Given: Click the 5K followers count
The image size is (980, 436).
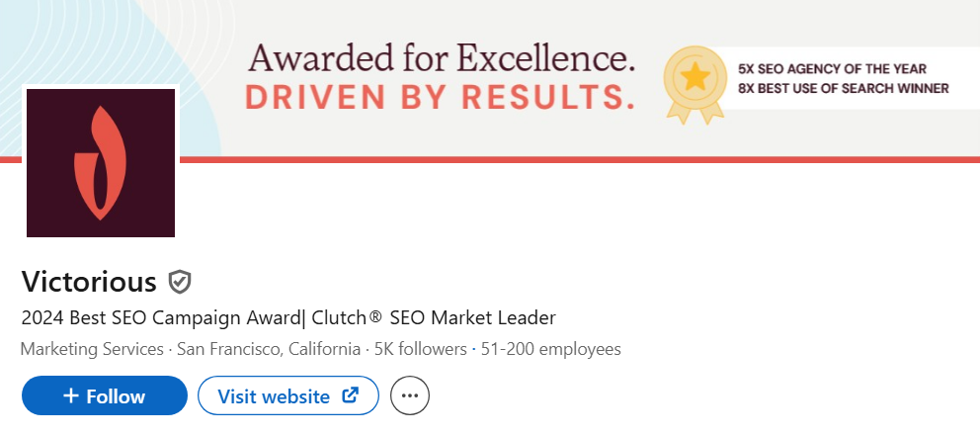Looking at the screenshot, I should click(x=420, y=349).
